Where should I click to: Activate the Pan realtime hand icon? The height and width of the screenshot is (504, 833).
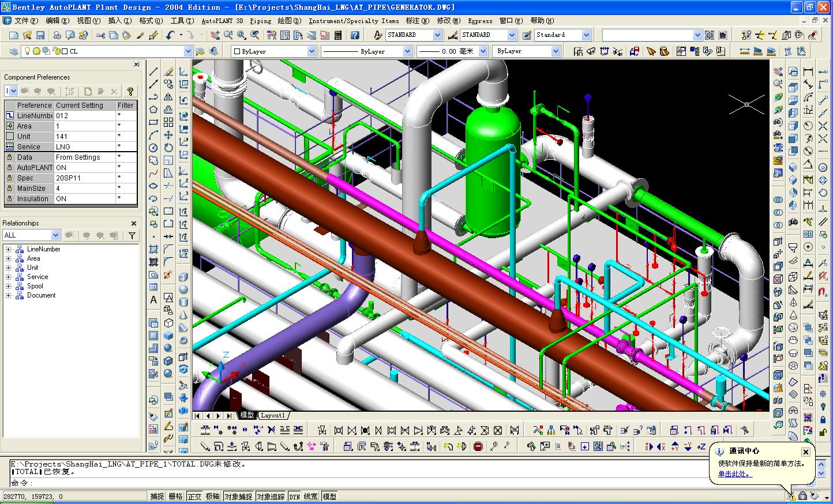click(215, 35)
